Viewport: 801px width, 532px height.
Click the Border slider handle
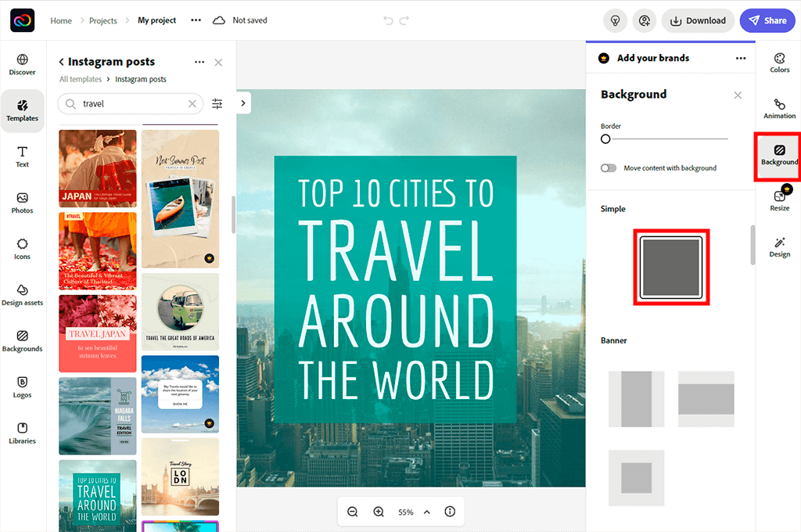[605, 139]
